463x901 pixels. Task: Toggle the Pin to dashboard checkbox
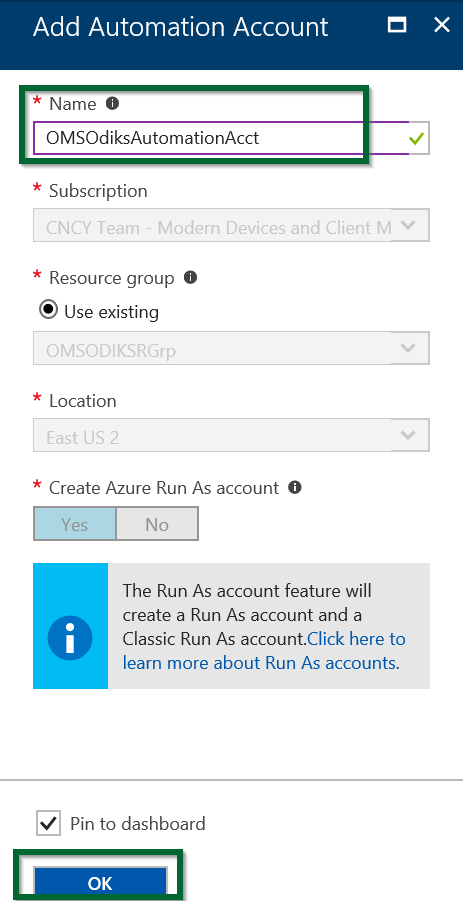(48, 823)
